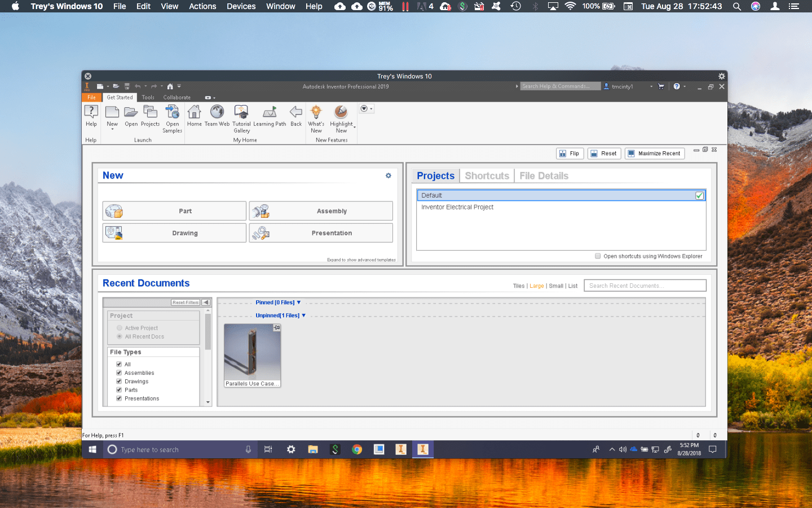Go to Home in My Home panel
812x508 pixels.
tap(194, 116)
